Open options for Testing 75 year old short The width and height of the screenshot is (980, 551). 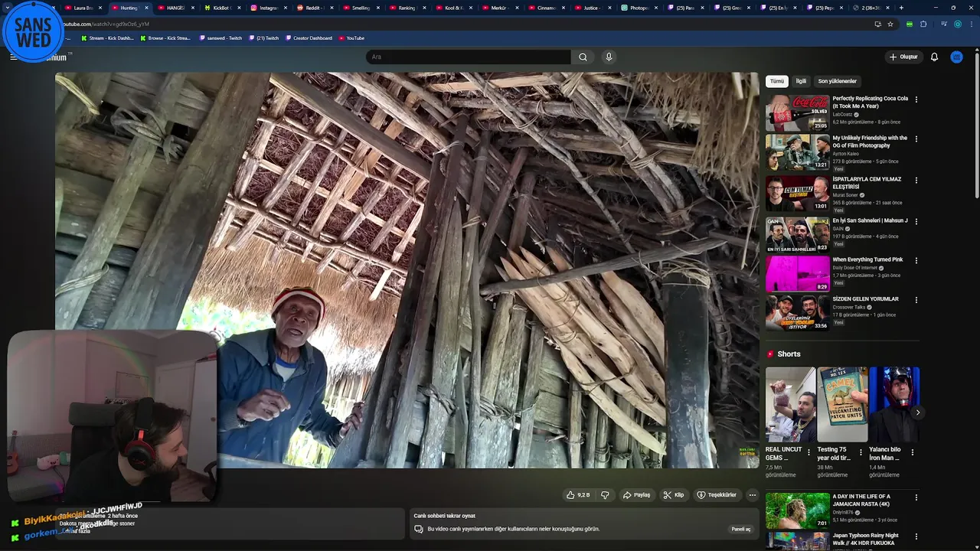pyautogui.click(x=861, y=452)
